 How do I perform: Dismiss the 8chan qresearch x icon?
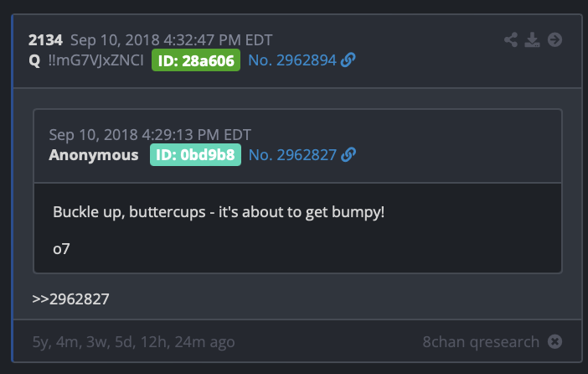click(x=554, y=341)
